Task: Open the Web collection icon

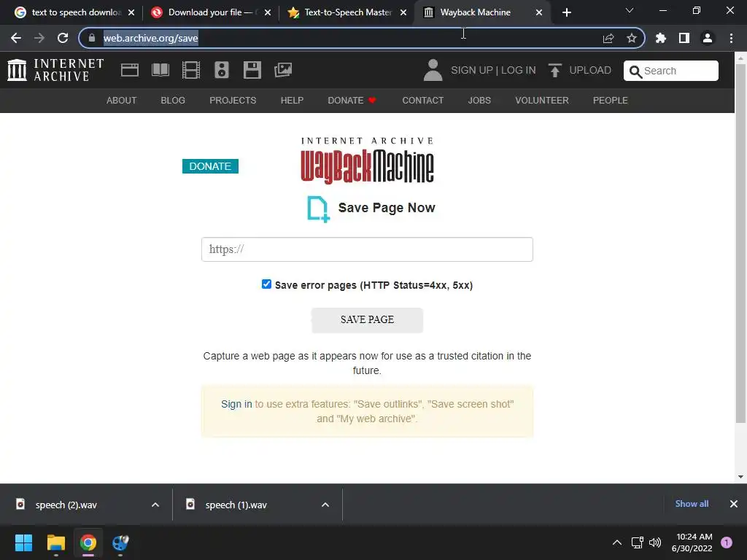Action: 130,70
